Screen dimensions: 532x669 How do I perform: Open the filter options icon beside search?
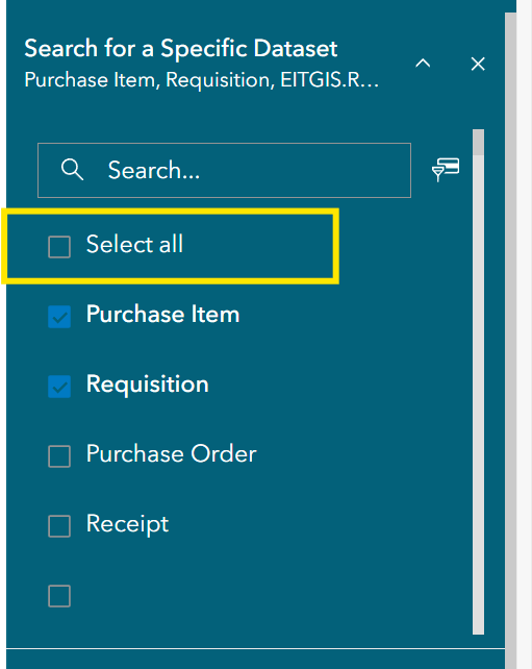445,169
